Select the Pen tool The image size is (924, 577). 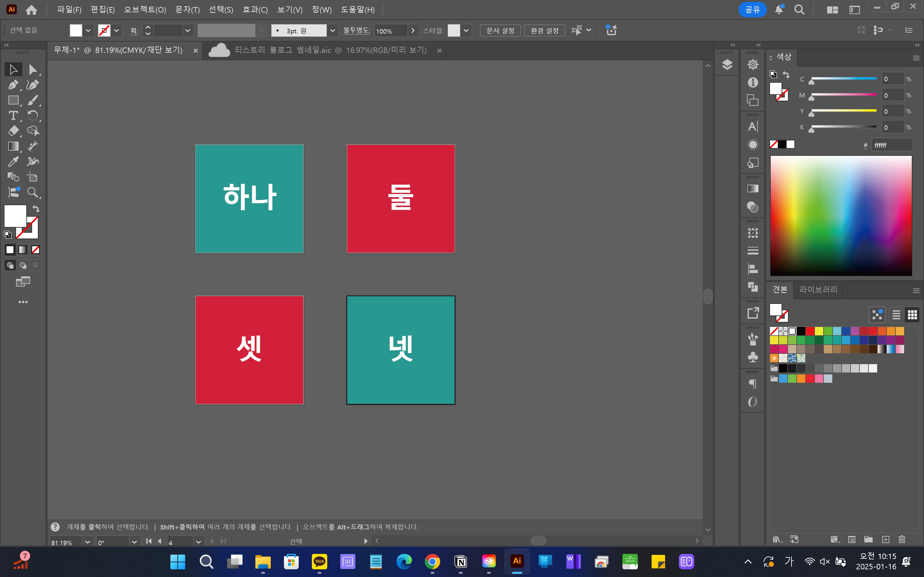[13, 85]
